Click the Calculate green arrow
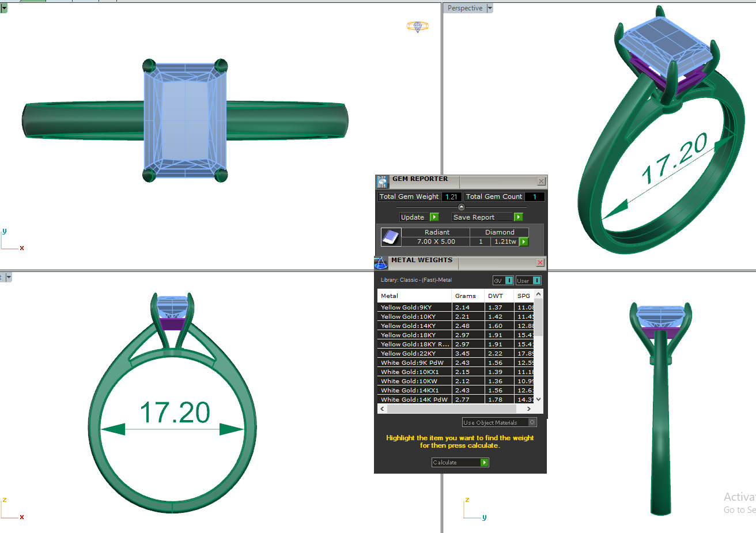Viewport: 756px width, 533px height. point(484,462)
